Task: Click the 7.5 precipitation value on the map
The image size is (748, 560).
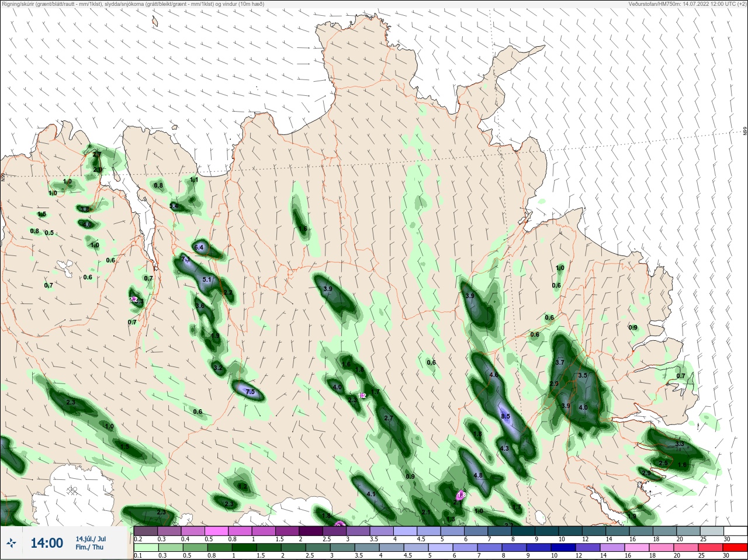Action: pyautogui.click(x=250, y=392)
